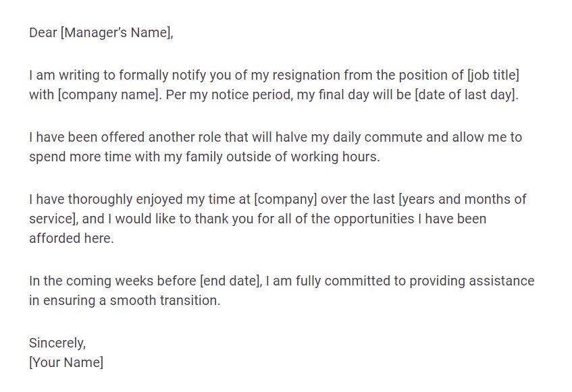Viewport: 572px width, 392px height.
Task: Click the [Manager's Name] placeholder
Action: tap(115, 32)
